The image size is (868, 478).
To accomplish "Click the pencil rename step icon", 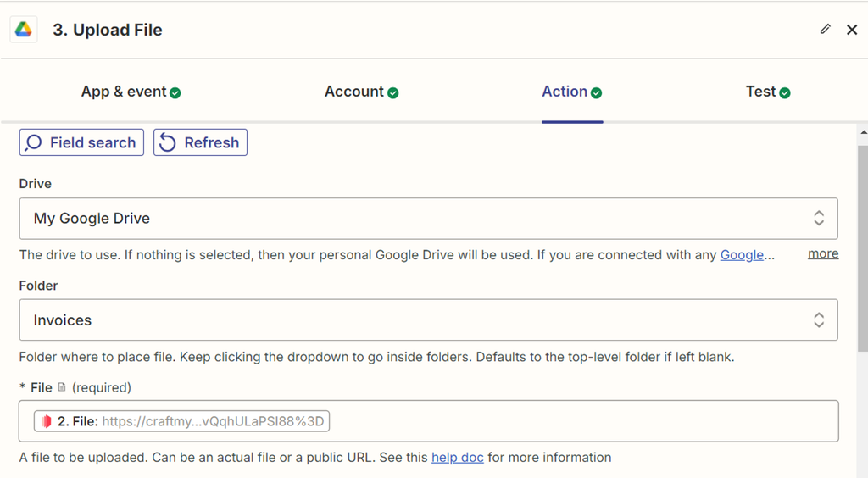I will tap(825, 29).
